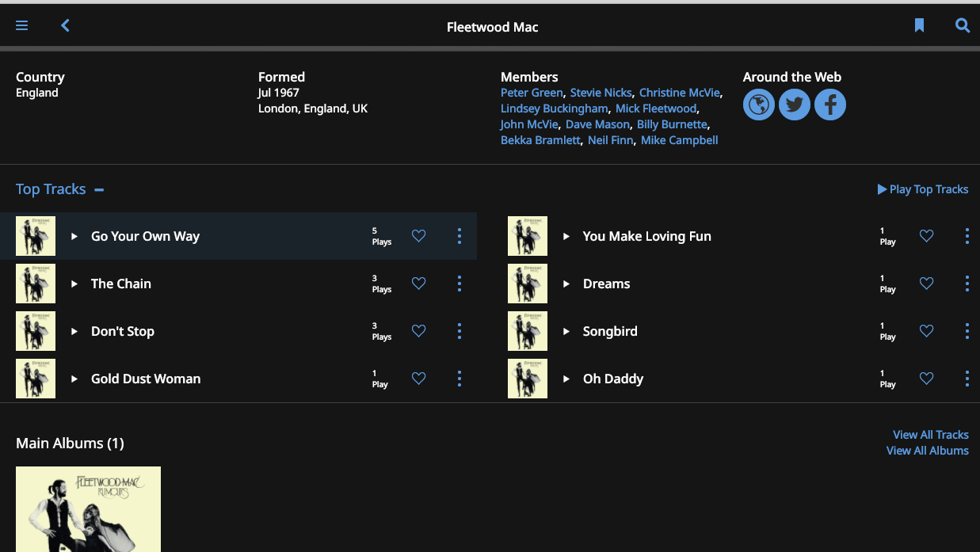Open the hamburger navigation menu
The height and width of the screenshot is (552, 980).
21,26
